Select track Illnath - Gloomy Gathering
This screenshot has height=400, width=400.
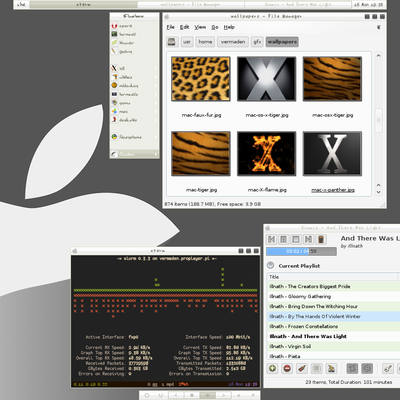point(333,296)
